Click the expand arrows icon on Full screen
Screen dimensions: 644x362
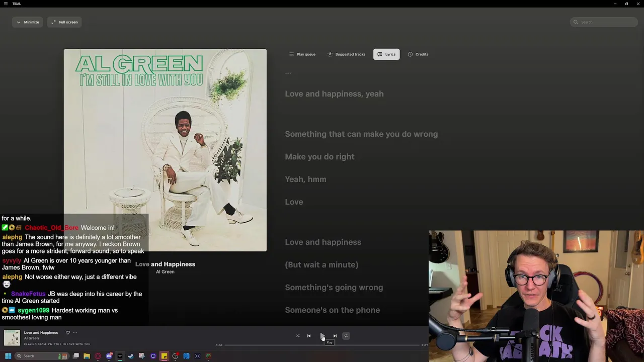point(53,22)
